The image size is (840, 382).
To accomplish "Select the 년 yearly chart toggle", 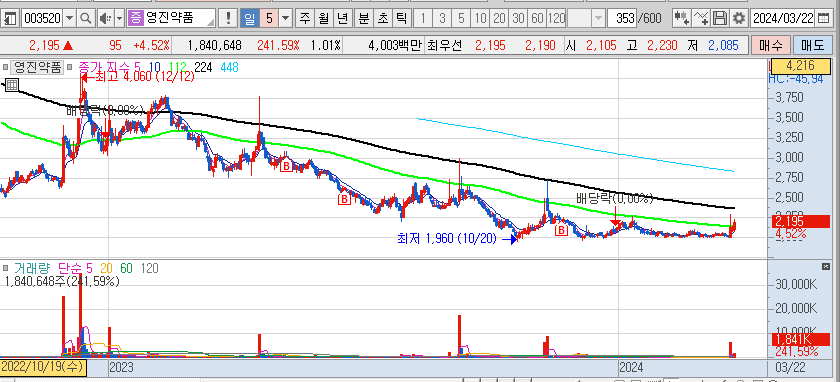I will click(x=342, y=19).
